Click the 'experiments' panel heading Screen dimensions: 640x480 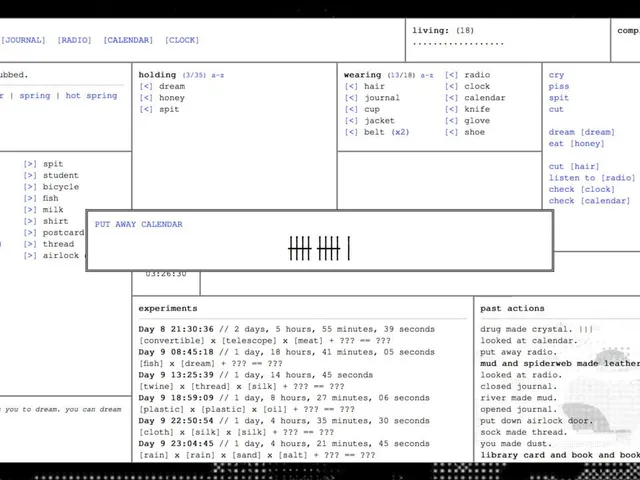click(168, 309)
